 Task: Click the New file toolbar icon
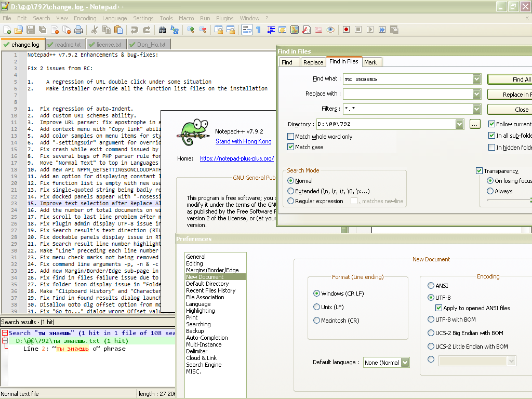pyautogui.click(x=7, y=30)
